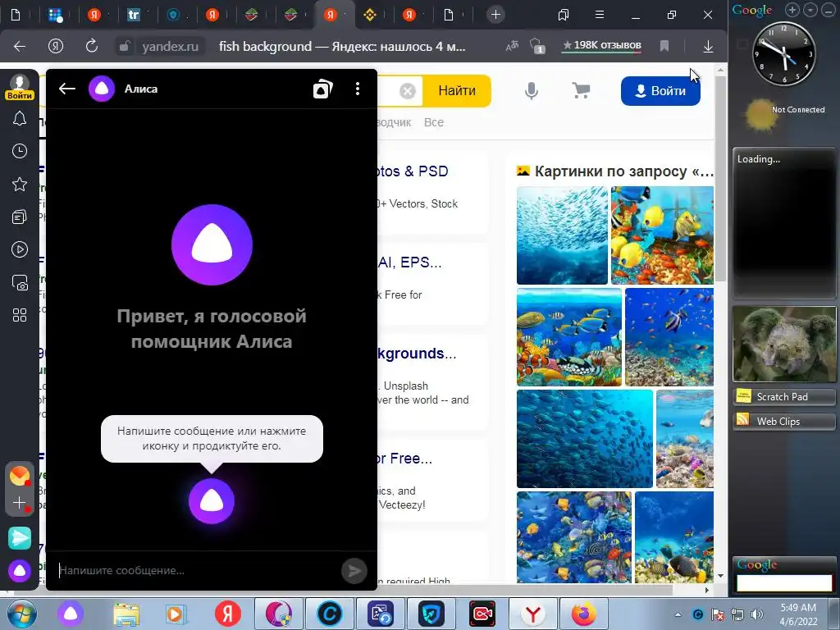Open a new tab with plus button
Screen dimensions: 840x630
pyautogui.click(x=495, y=15)
